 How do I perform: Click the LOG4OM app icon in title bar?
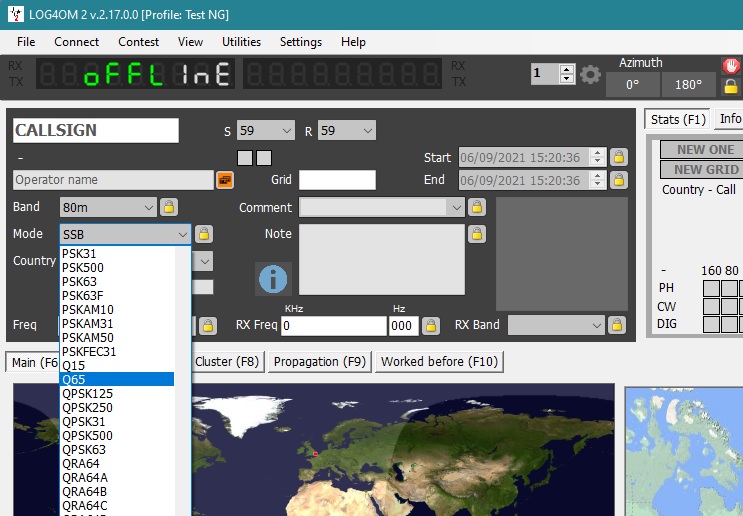[x=16, y=14]
